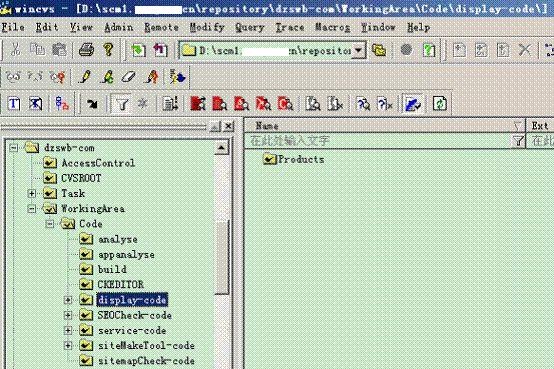This screenshot has width=554, height=369.
Task: Click the Print icon in the toolbar
Action: [87, 50]
